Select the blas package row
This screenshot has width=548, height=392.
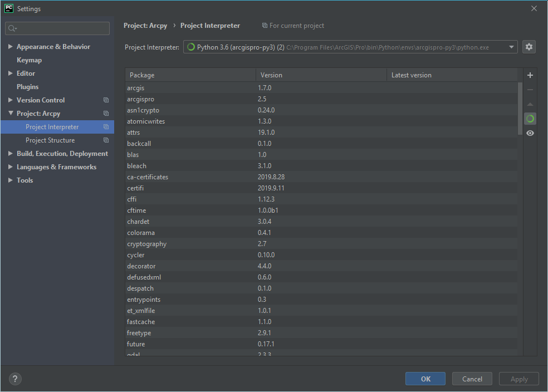tap(321, 155)
